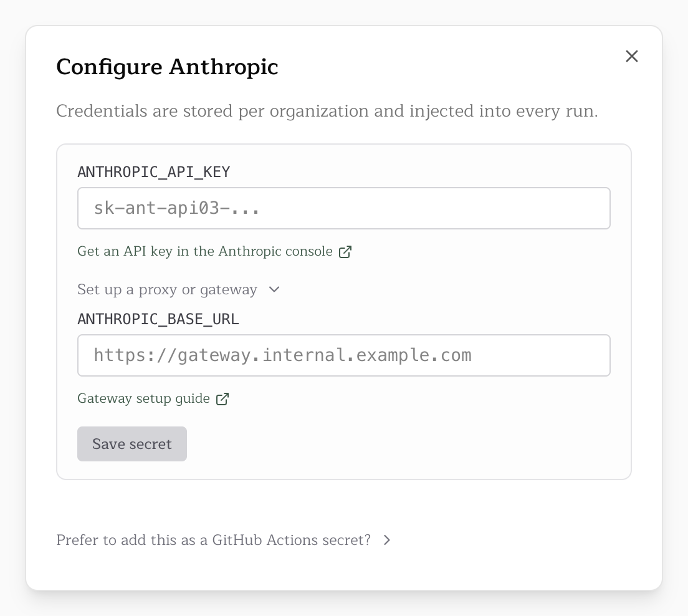Click the chevron next to proxy or gateway

pos(274,289)
